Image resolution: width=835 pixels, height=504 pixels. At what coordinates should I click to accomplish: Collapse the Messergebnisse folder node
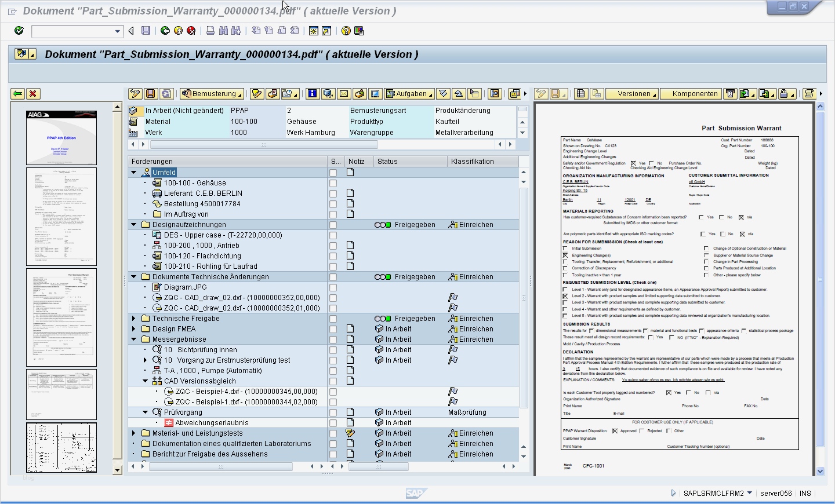pos(134,339)
